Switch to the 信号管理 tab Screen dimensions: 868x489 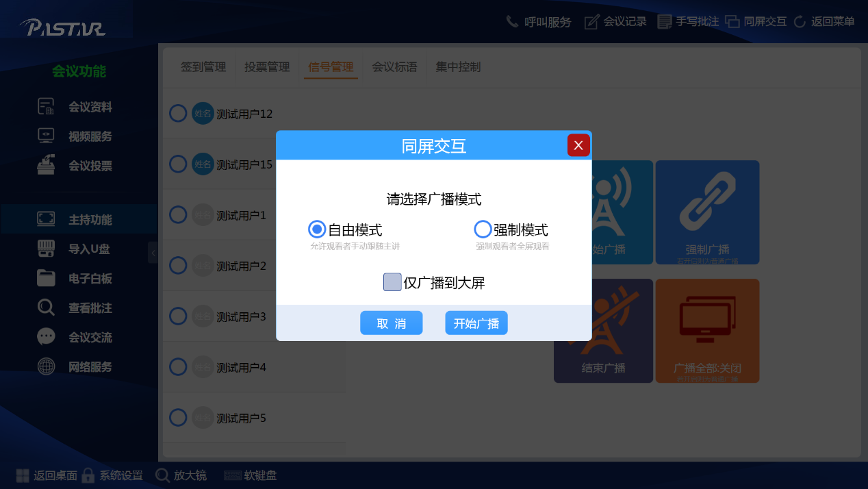[331, 67]
